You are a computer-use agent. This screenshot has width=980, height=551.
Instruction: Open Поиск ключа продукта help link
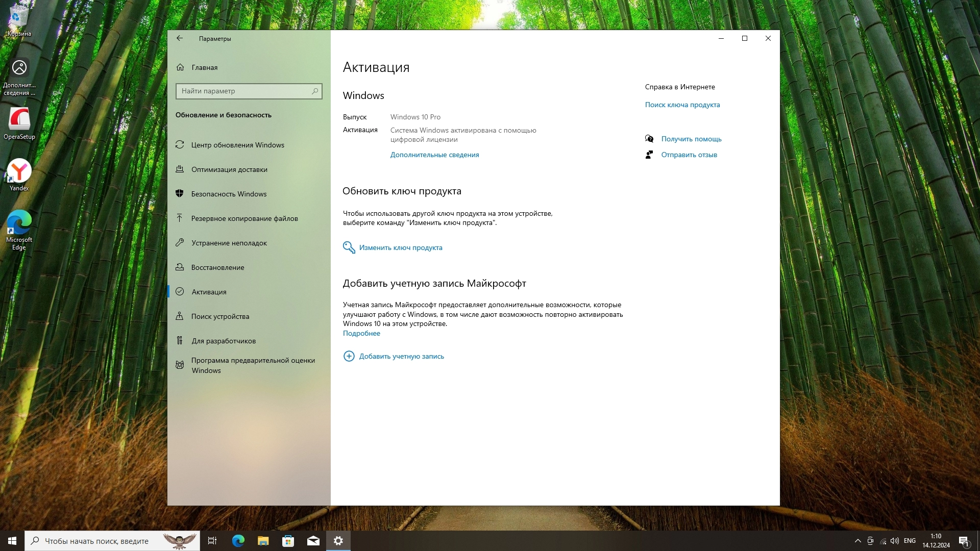pyautogui.click(x=682, y=105)
